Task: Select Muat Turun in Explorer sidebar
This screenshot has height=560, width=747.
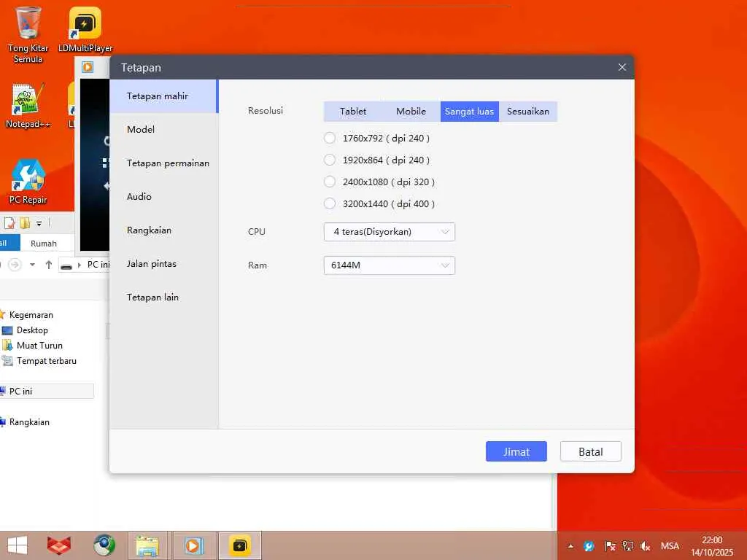Action: pos(39,345)
